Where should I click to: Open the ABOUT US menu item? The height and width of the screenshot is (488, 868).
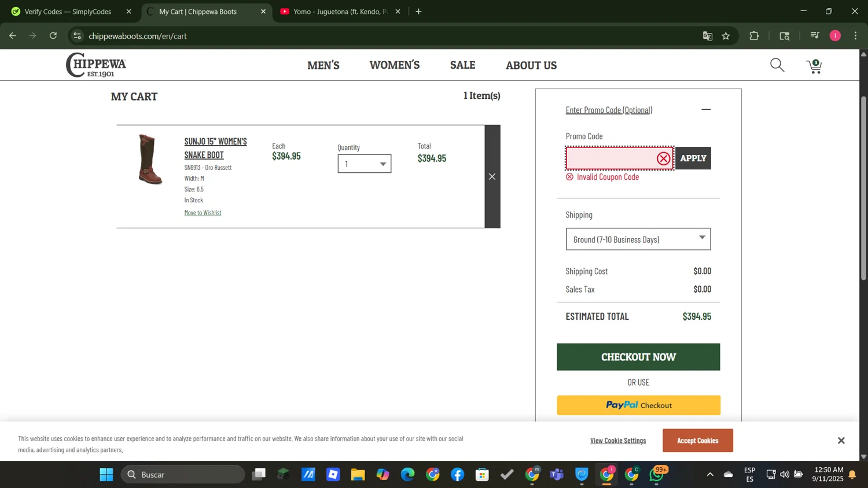531,65
